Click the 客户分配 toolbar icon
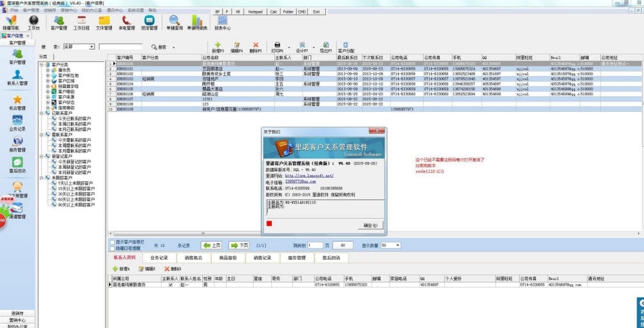644x328 pixels. tap(346, 48)
